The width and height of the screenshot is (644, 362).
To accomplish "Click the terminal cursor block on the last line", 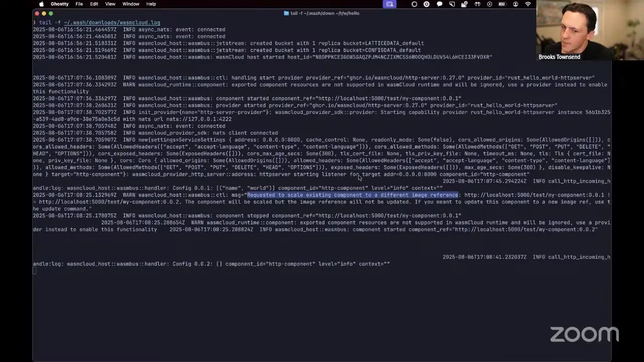I will (x=34, y=271).
